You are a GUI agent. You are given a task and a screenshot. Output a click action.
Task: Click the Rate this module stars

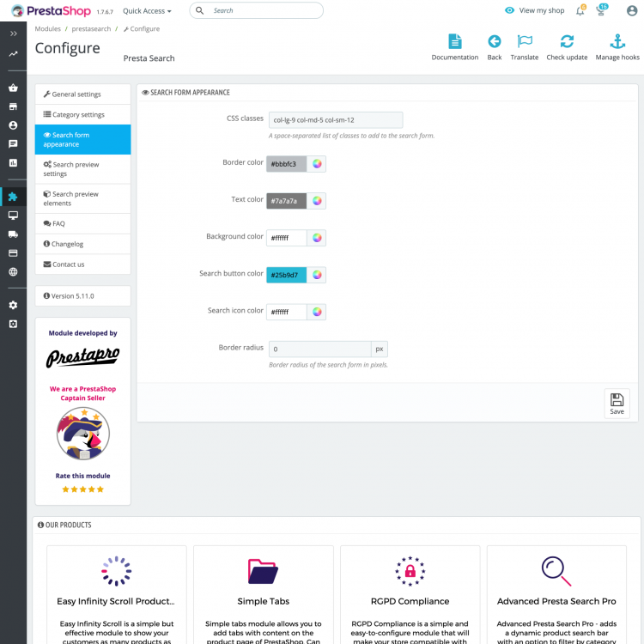[83, 489]
